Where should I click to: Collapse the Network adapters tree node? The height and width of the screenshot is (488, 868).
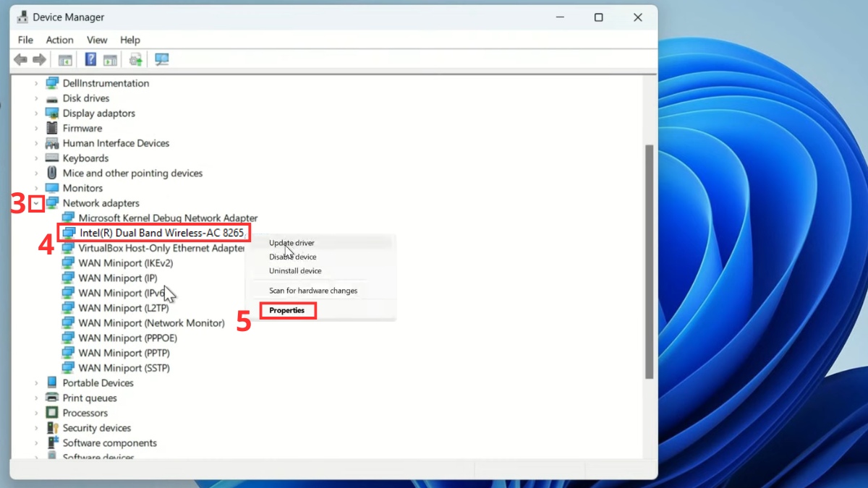pyautogui.click(x=36, y=204)
